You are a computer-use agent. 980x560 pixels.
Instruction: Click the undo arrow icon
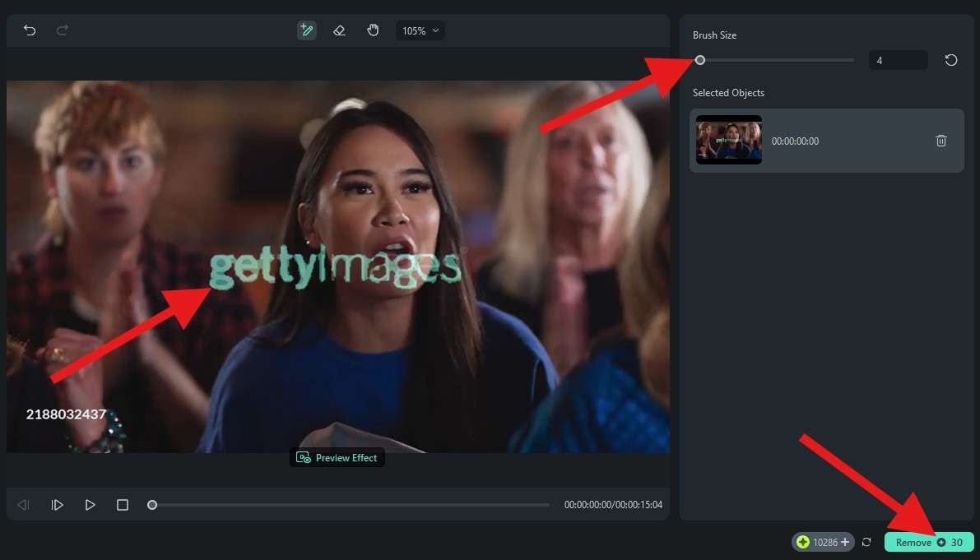pyautogui.click(x=30, y=30)
